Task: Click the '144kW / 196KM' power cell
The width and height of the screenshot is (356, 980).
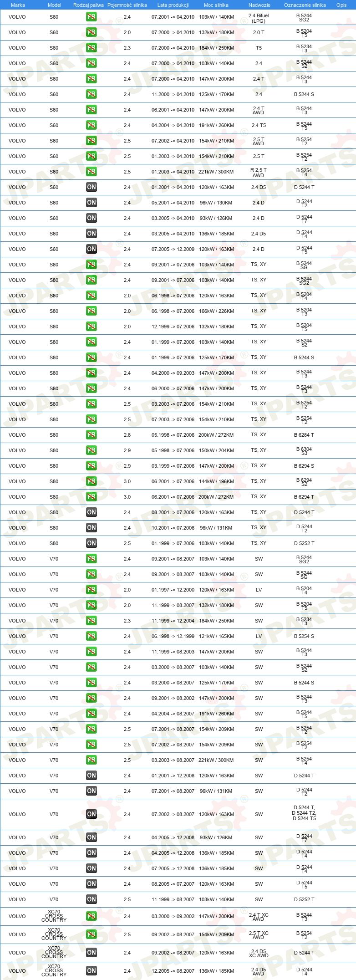Action: coord(216,481)
